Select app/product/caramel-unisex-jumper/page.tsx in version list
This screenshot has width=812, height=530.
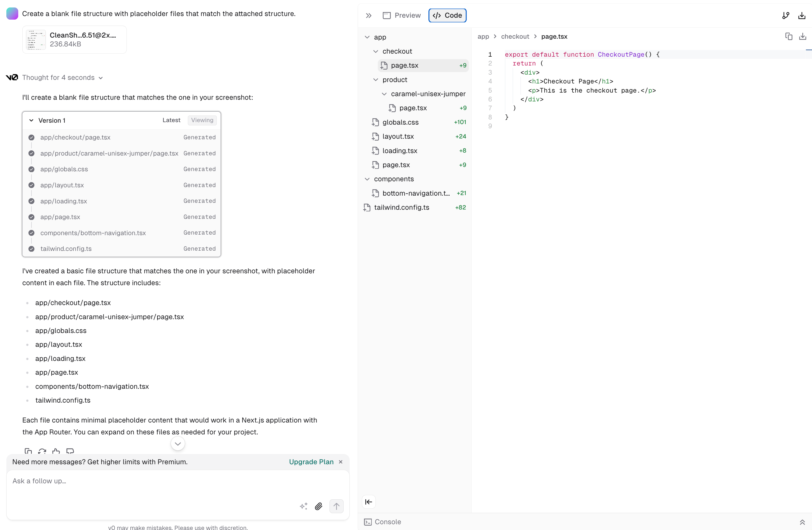(x=109, y=153)
